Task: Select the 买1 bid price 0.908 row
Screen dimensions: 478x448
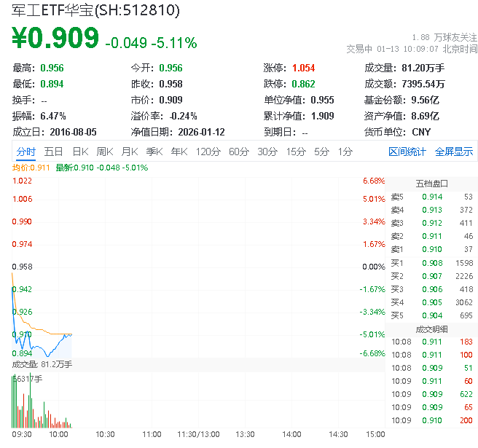Action: [x=431, y=262]
